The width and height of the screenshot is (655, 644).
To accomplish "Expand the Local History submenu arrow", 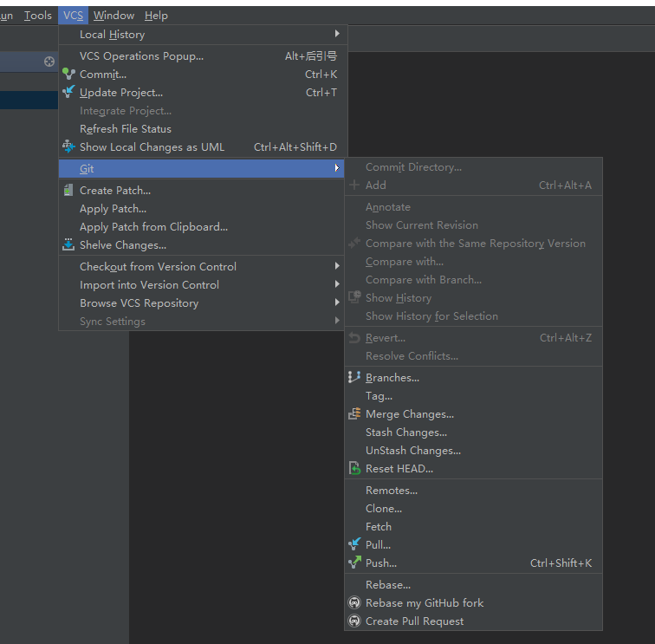I will coord(337,34).
